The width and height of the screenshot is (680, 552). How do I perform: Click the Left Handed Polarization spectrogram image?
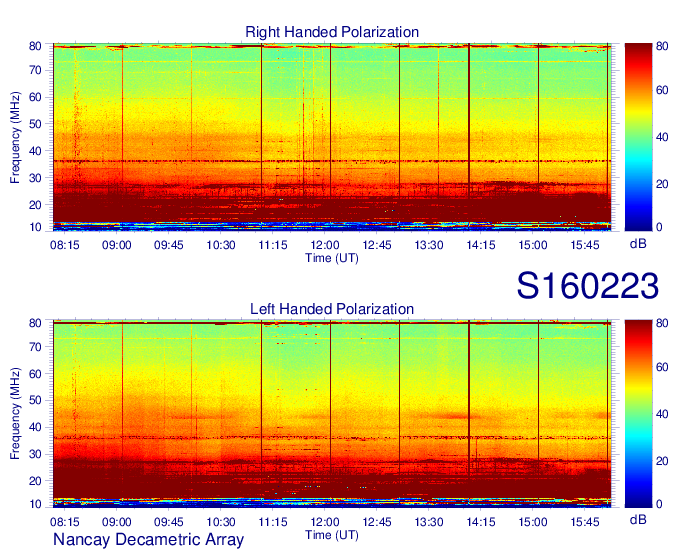tap(332, 414)
